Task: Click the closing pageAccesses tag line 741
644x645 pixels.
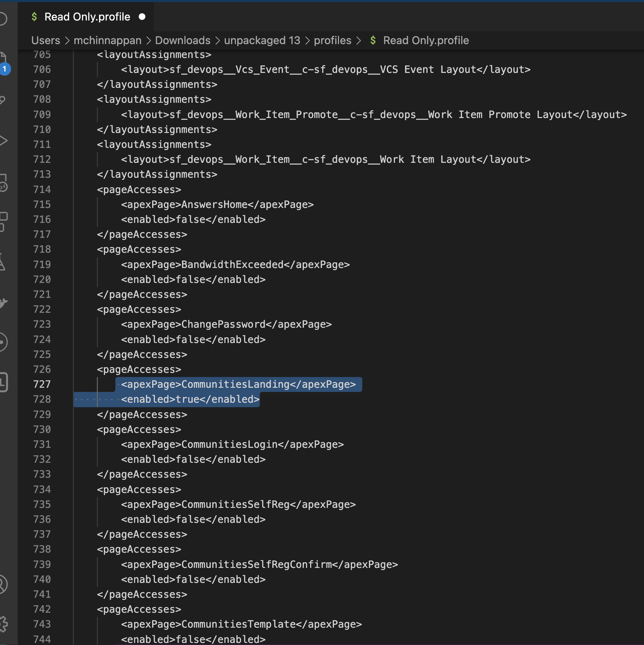Action: (x=142, y=594)
